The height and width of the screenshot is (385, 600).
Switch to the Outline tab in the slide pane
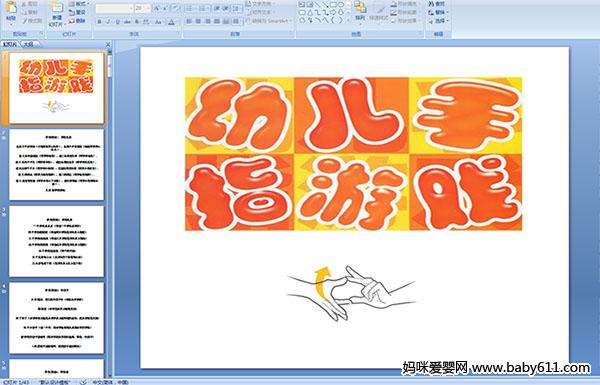(x=29, y=44)
